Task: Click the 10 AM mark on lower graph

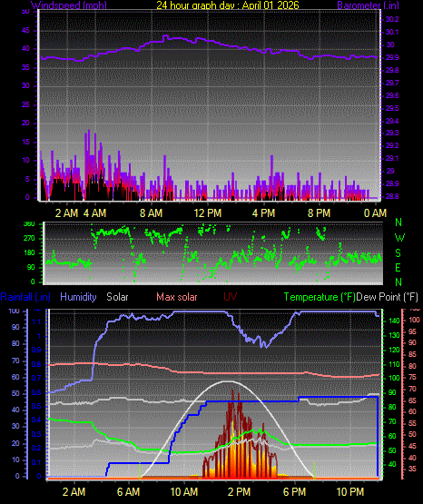Action: coord(184,492)
